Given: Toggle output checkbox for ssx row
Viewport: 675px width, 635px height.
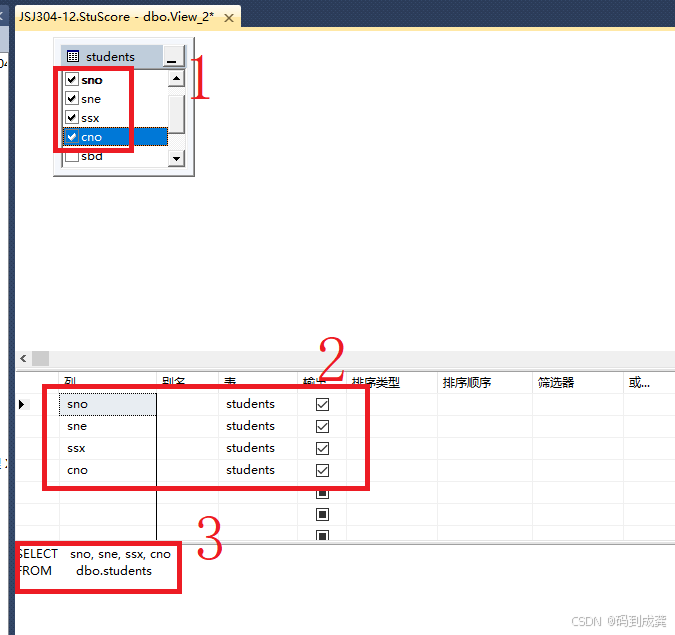Looking at the screenshot, I should (322, 448).
